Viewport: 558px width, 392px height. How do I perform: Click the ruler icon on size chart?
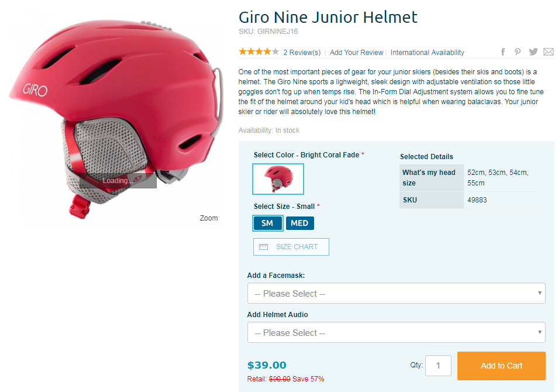point(263,247)
